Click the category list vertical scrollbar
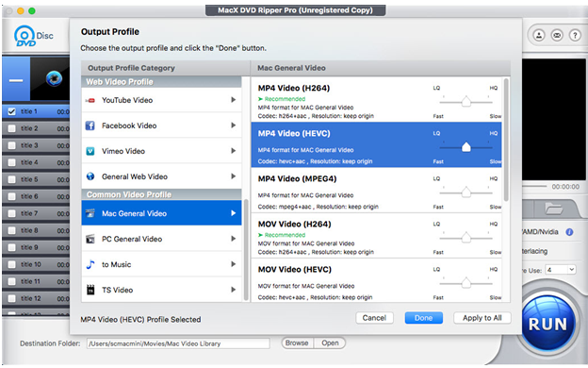 pos(246,249)
